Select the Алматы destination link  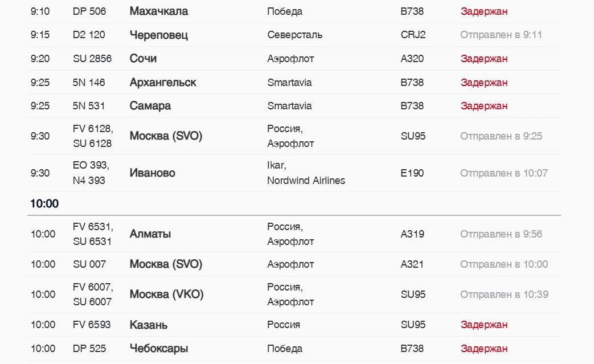click(x=150, y=234)
